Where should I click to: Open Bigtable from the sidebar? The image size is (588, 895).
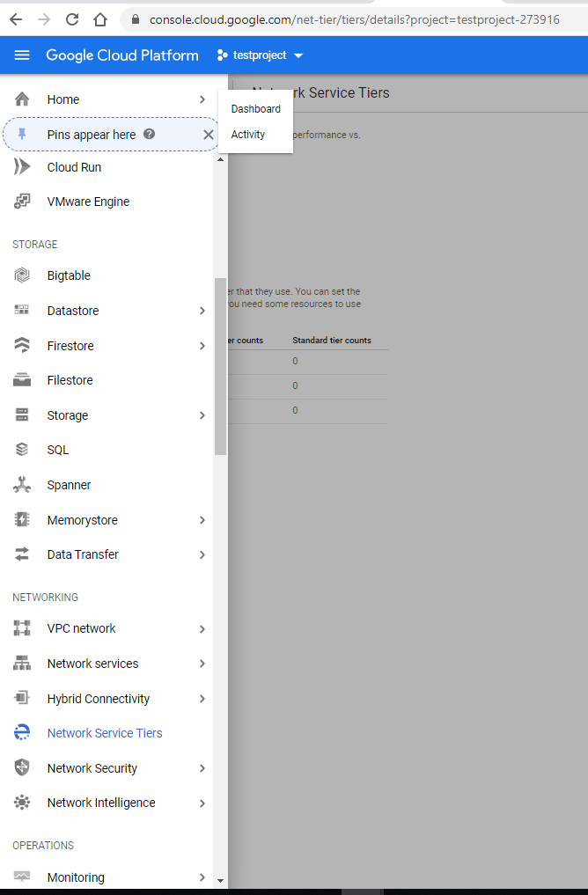click(69, 275)
